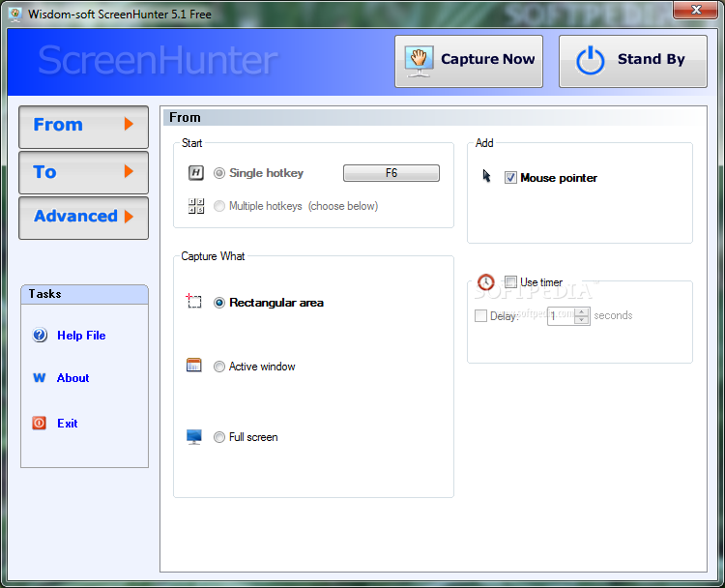The image size is (725, 588).
Task: Click the Capture Now button
Action: click(x=469, y=61)
